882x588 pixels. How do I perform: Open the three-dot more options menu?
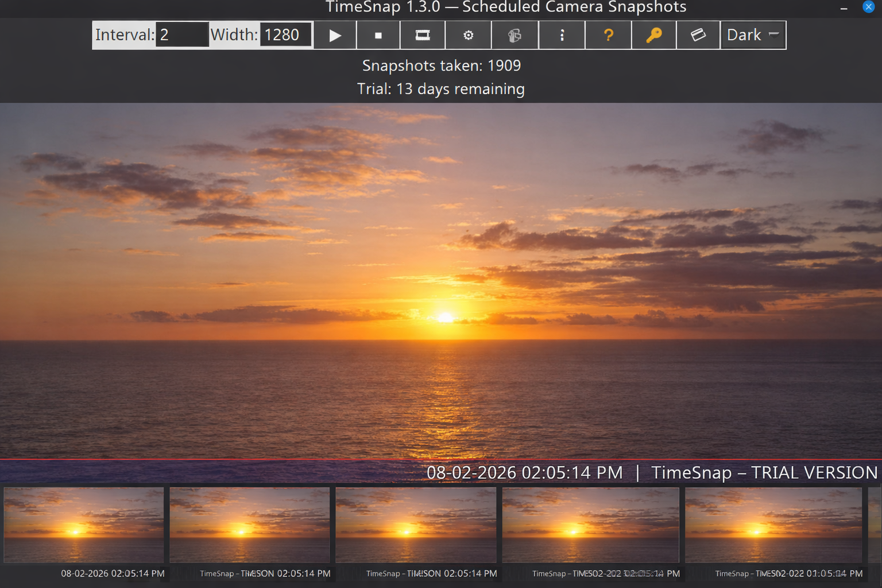[x=562, y=35]
